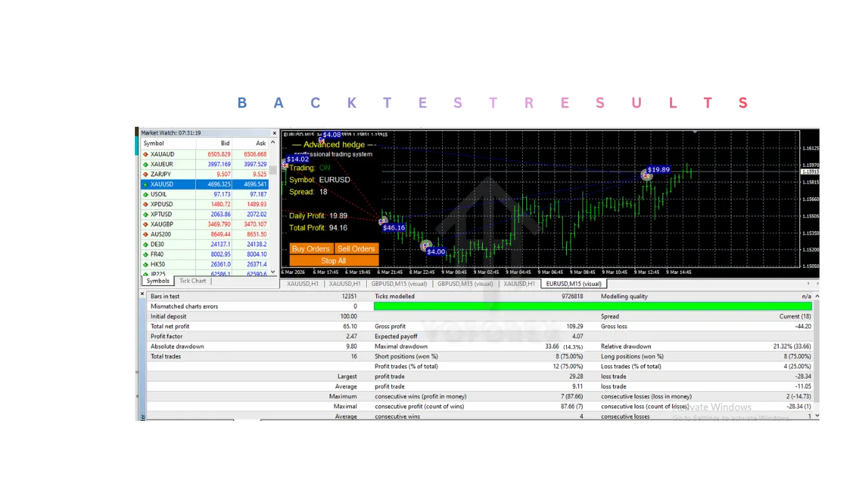The width and height of the screenshot is (868, 488).
Task: Click the Profit factor value 2.47
Action: tap(351, 336)
